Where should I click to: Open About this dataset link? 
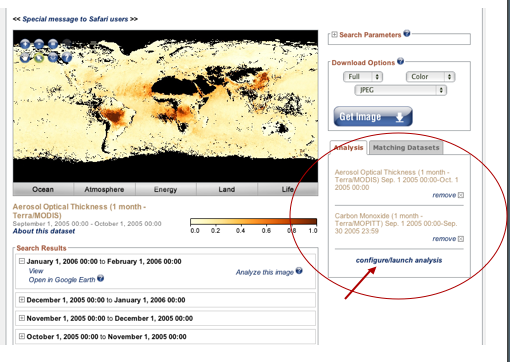click(x=44, y=231)
